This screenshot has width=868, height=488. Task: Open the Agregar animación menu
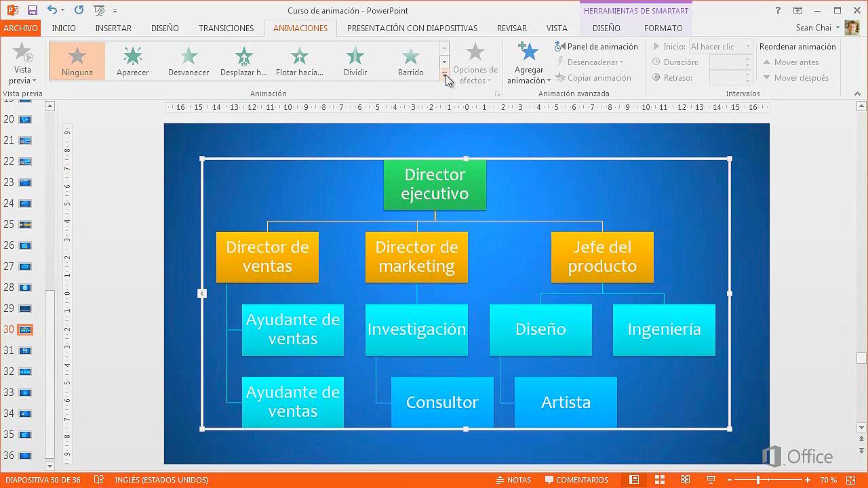click(528, 62)
